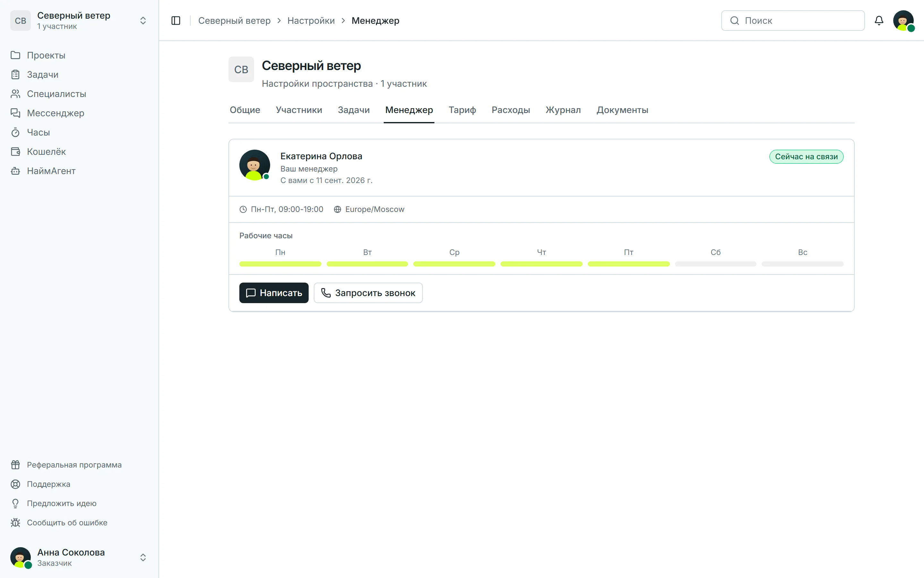
Task: Open the Журнал tab
Action: point(563,110)
